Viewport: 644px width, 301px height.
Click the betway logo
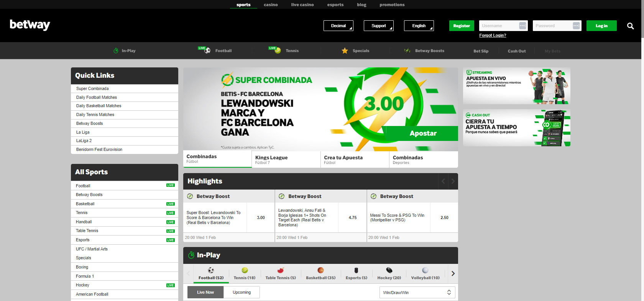click(x=30, y=25)
